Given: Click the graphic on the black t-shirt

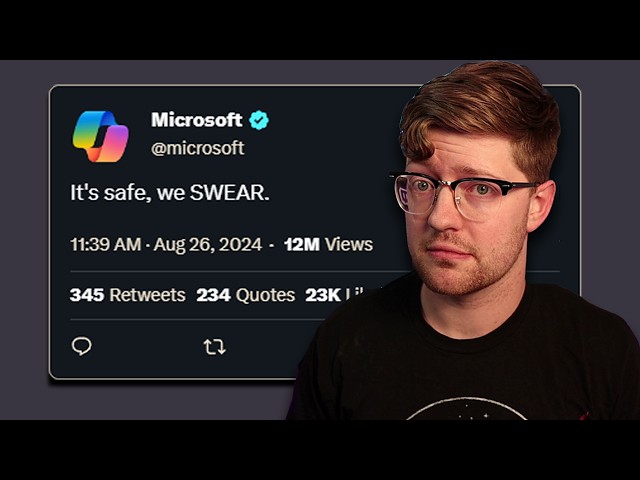Looking at the screenshot, I should pyautogui.click(x=466, y=409).
